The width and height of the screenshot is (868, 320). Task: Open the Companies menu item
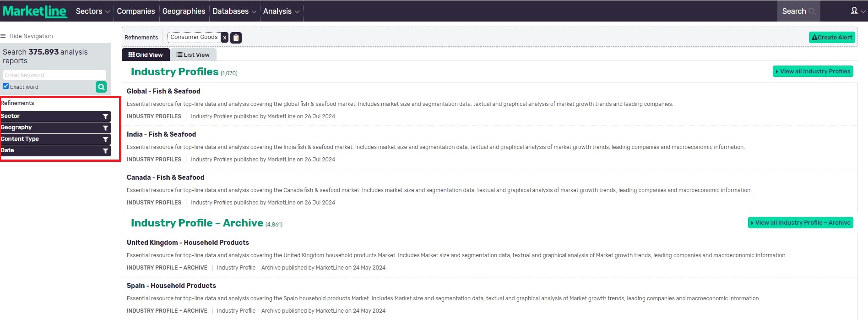136,11
